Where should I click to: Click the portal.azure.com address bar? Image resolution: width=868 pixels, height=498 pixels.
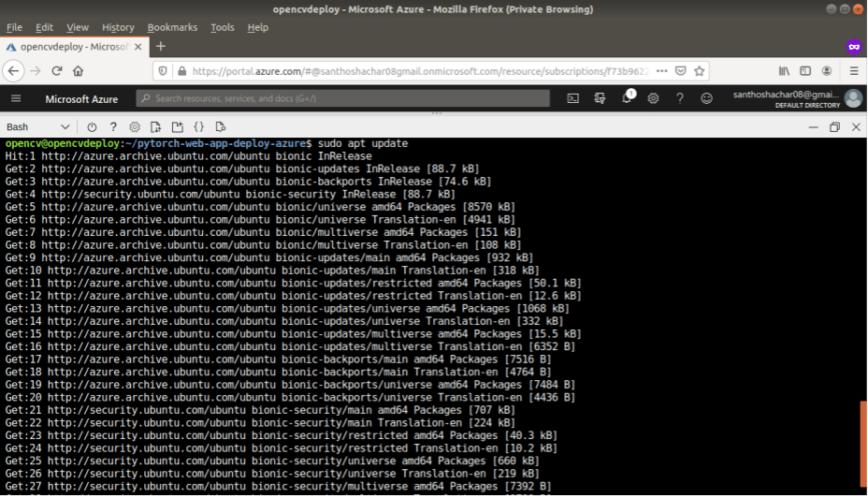(421, 71)
